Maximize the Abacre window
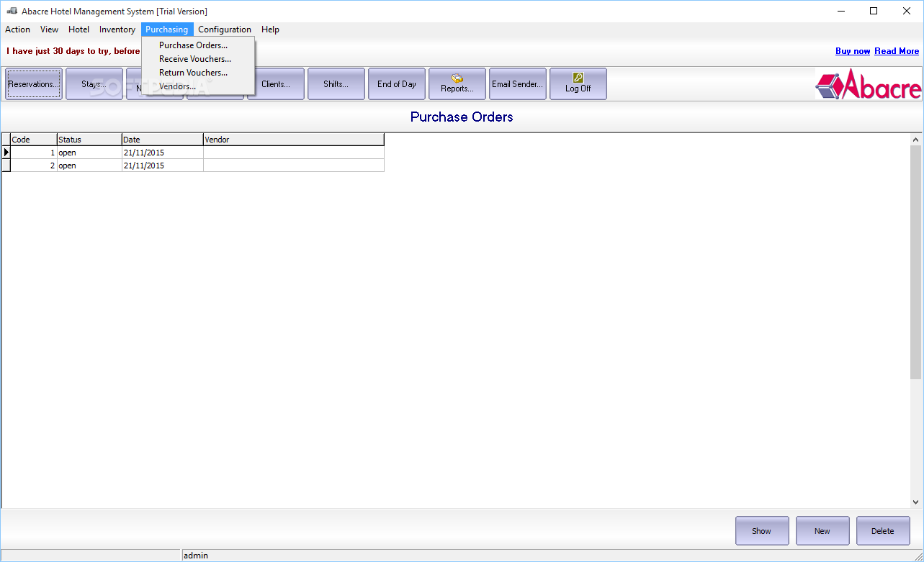Screen dimensions: 924x562 coord(874,11)
